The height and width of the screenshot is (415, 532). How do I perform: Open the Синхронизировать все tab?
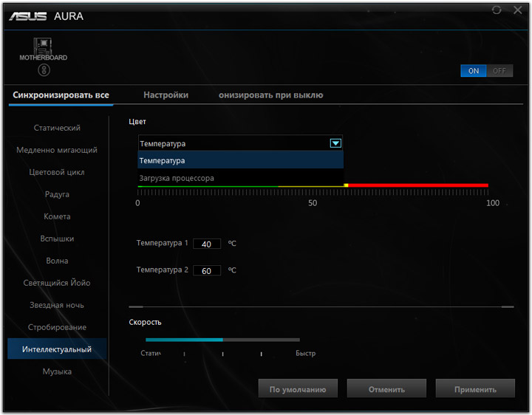pyautogui.click(x=61, y=95)
